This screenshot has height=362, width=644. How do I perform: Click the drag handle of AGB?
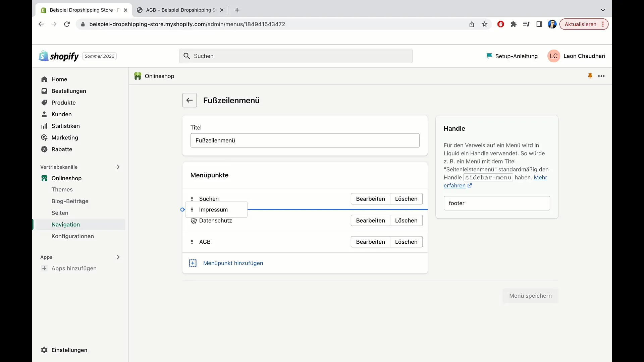coord(192,242)
